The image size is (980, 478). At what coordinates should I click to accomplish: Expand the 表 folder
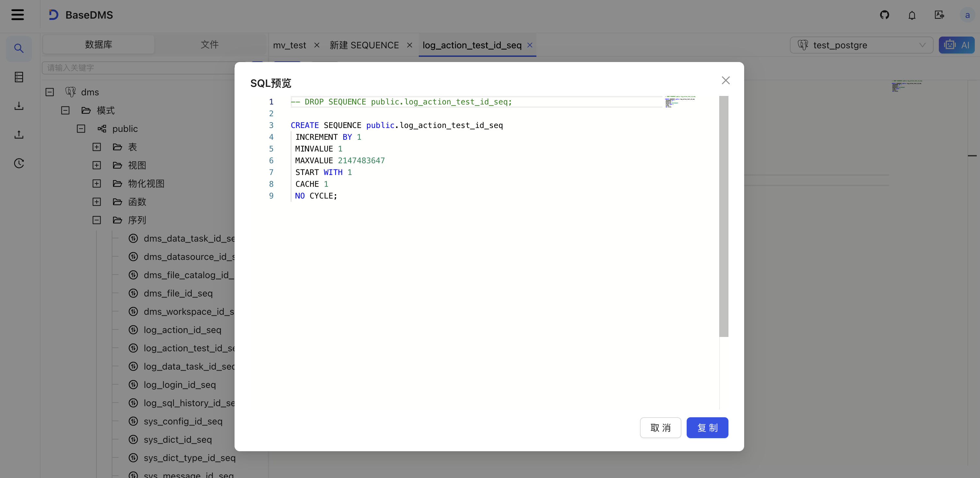(x=97, y=147)
